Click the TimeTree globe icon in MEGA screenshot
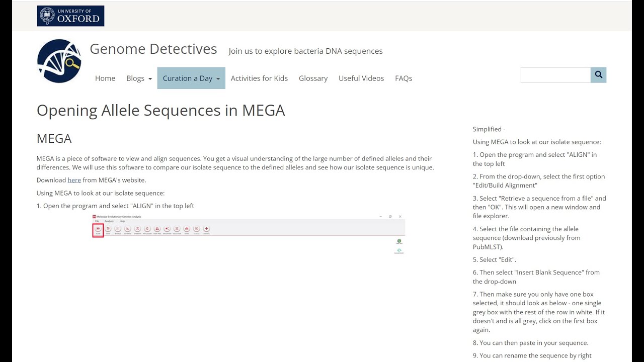The width and height of the screenshot is (644, 362). [399, 242]
